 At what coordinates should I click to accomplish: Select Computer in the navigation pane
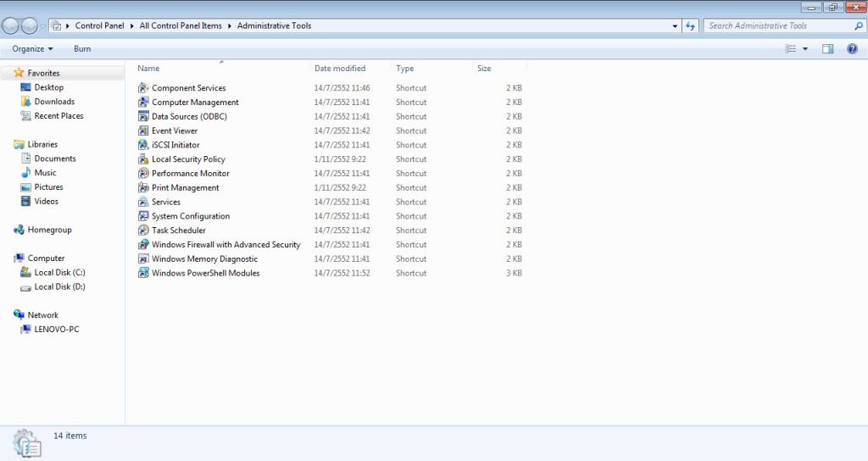(46, 258)
